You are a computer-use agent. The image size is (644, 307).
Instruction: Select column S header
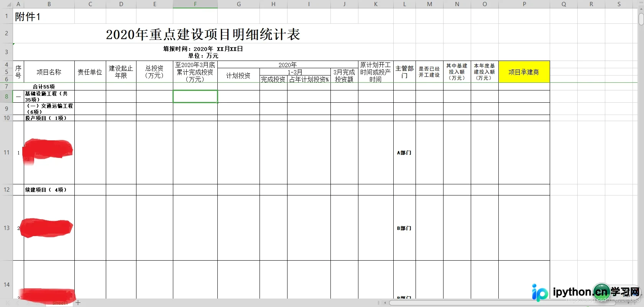click(619, 4)
